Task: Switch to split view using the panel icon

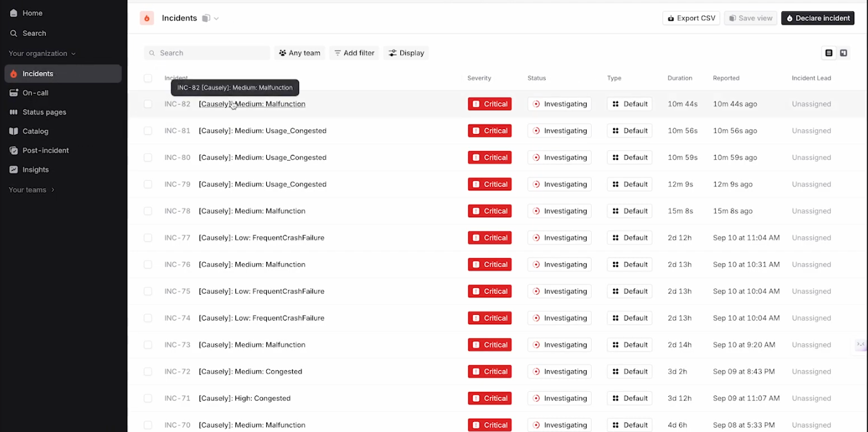Action: tap(843, 53)
